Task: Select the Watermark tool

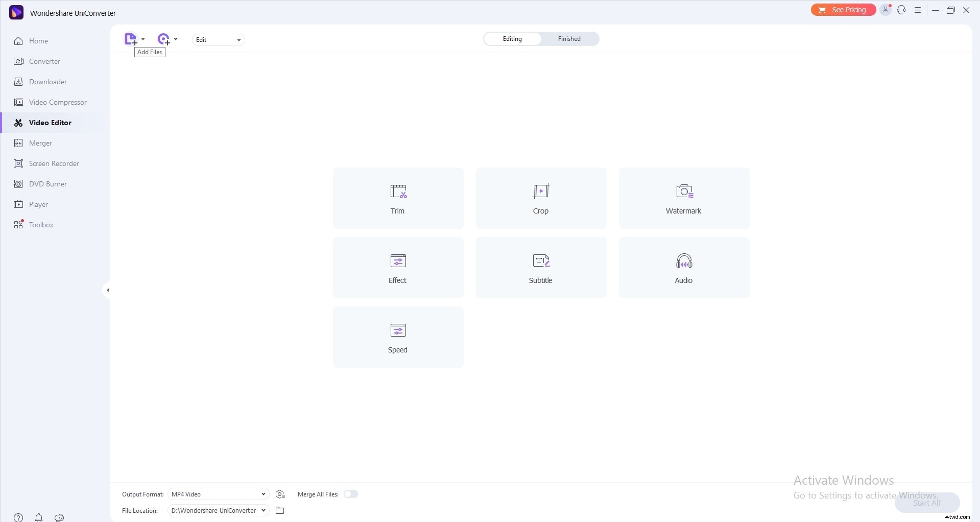Action: [x=684, y=198]
